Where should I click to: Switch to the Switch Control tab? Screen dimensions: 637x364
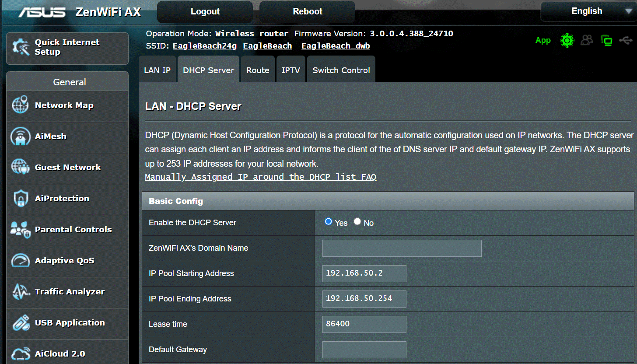point(341,70)
